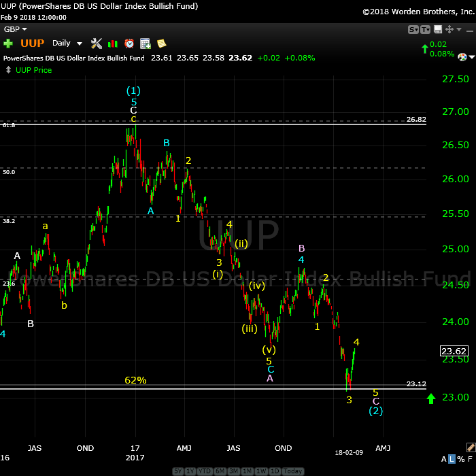Switch to % percent scale mode
476x476 pixels.
(x=461, y=459)
